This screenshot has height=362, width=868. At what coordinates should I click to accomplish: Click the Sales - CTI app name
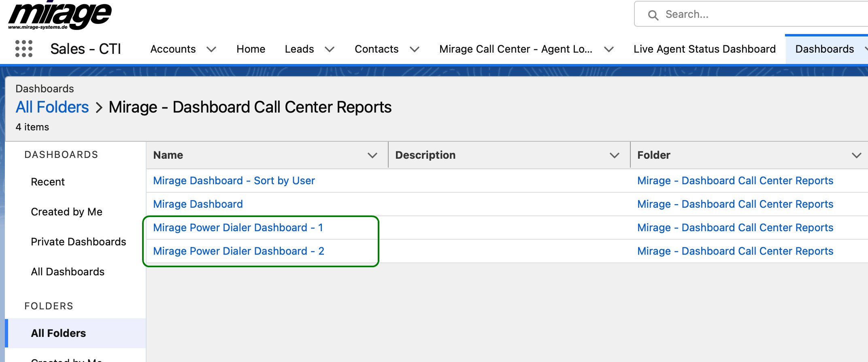pyautogui.click(x=86, y=49)
